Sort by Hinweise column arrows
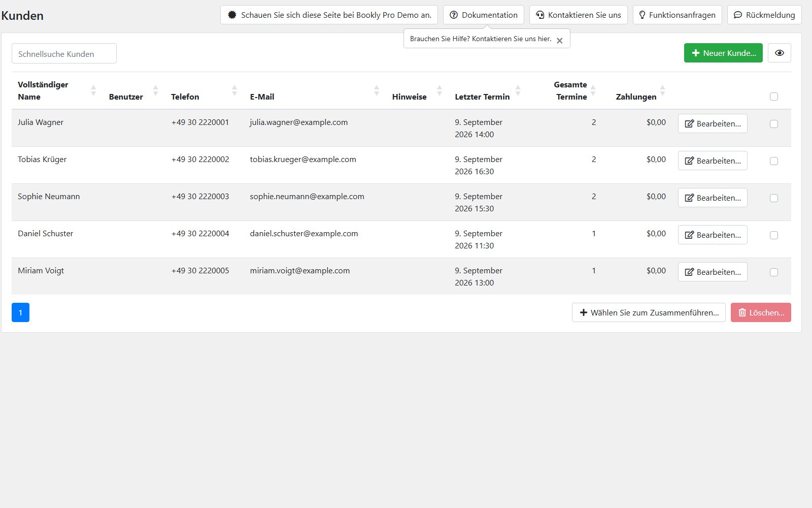This screenshot has height=508, width=812. tap(439, 90)
